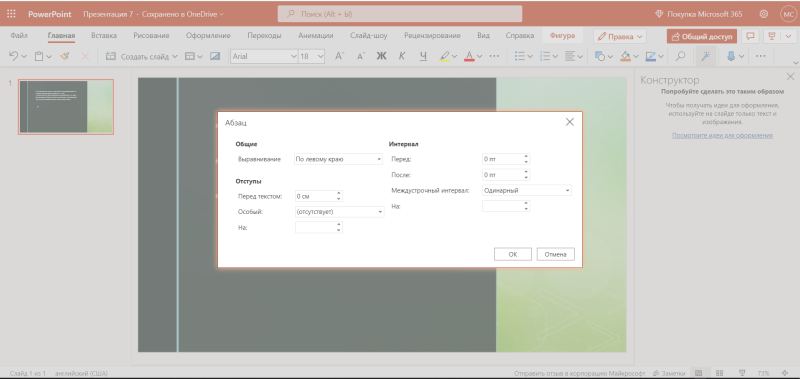The height and width of the screenshot is (379, 800).
Task: Expand the Выравнивание alignment dropdown
Action: (338, 159)
